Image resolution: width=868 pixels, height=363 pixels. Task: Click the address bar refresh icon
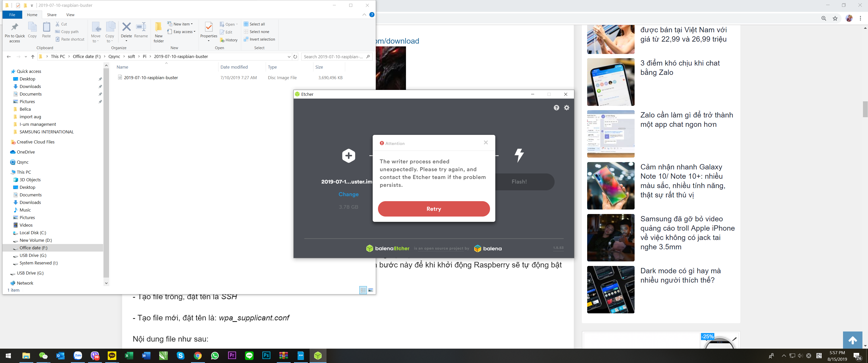[x=295, y=56]
